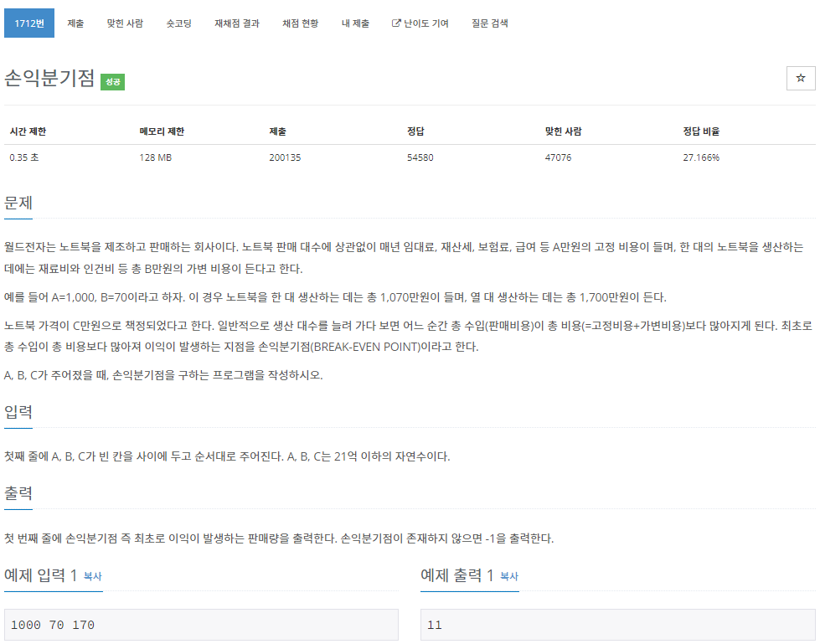Click the correct answer count 54580

[x=420, y=157]
